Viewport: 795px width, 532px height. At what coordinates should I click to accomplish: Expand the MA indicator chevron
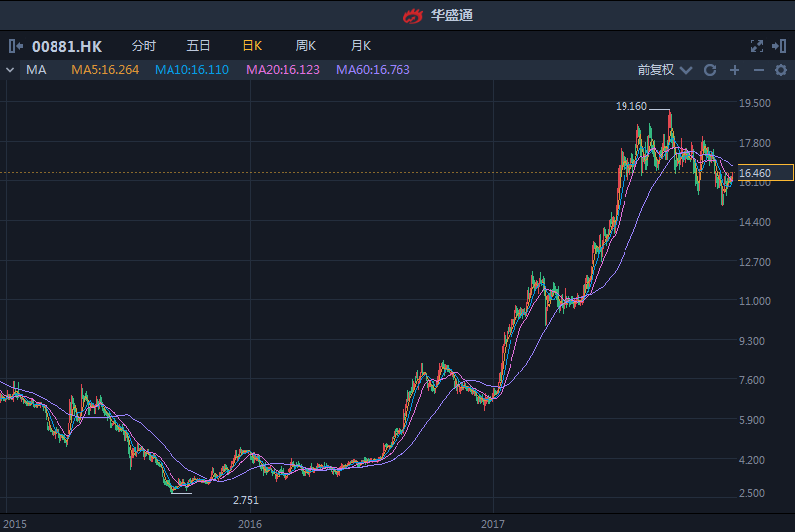click(10, 70)
